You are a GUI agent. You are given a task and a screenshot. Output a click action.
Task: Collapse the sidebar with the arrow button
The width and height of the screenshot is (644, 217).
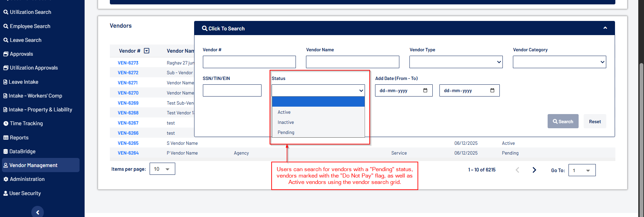pos(37,212)
